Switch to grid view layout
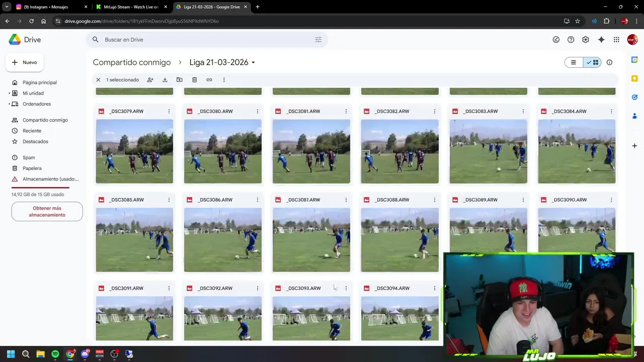644x362 pixels. pyautogui.click(x=592, y=62)
